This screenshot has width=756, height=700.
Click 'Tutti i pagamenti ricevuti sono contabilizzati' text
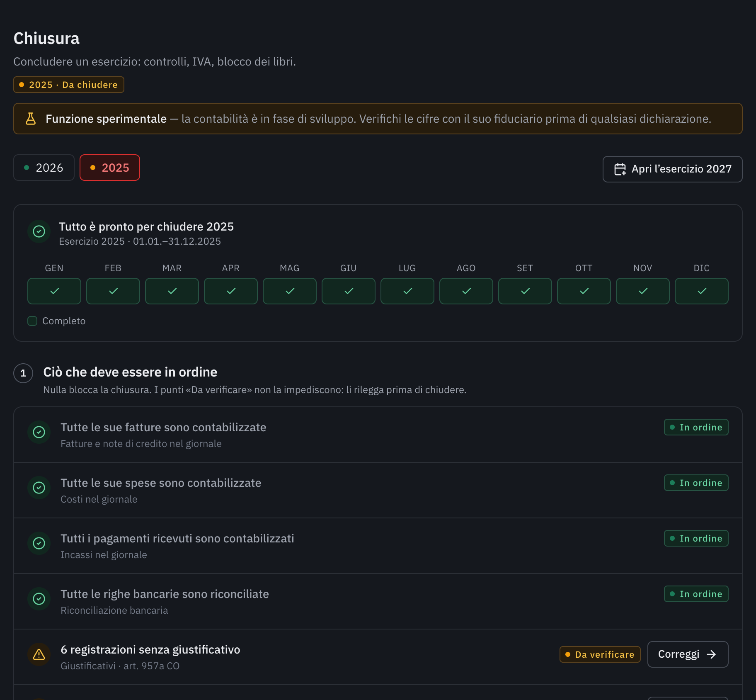point(177,538)
